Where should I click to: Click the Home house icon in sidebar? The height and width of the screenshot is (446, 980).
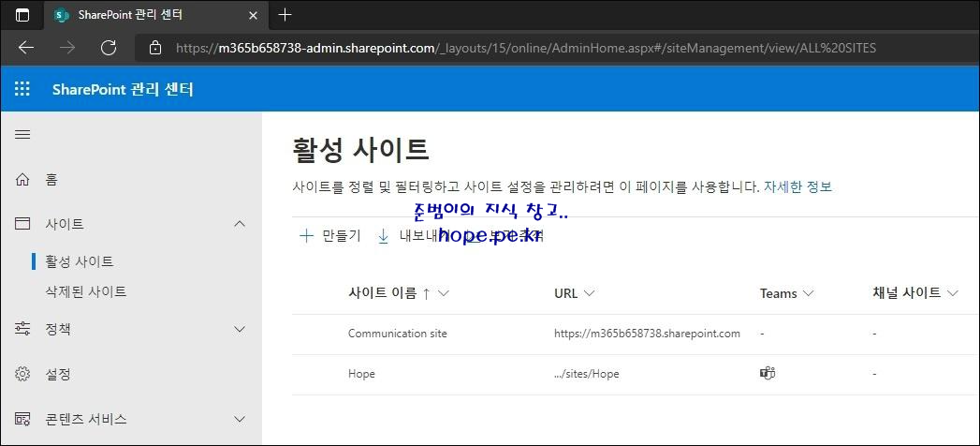pos(22,180)
